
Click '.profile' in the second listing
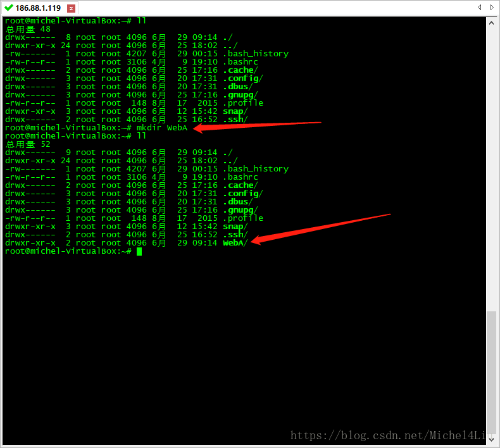[x=243, y=218]
